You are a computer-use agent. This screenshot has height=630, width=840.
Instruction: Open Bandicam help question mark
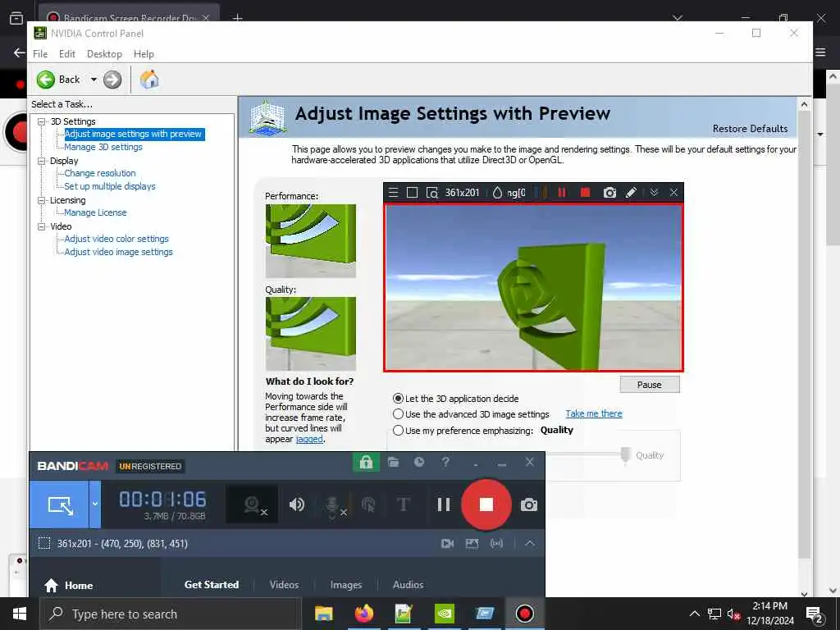(x=445, y=462)
